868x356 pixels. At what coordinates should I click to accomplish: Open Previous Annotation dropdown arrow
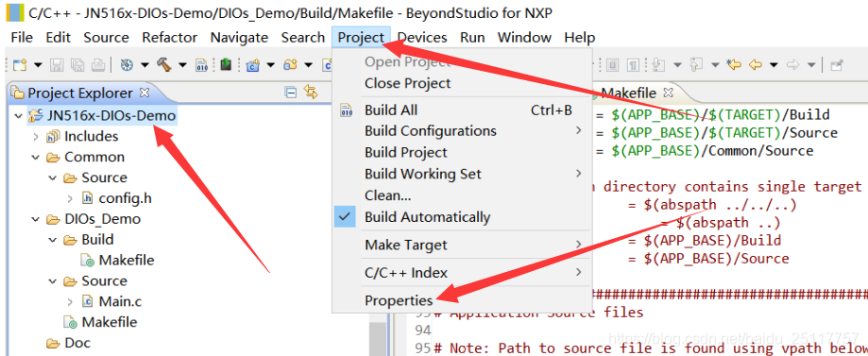click(715, 65)
